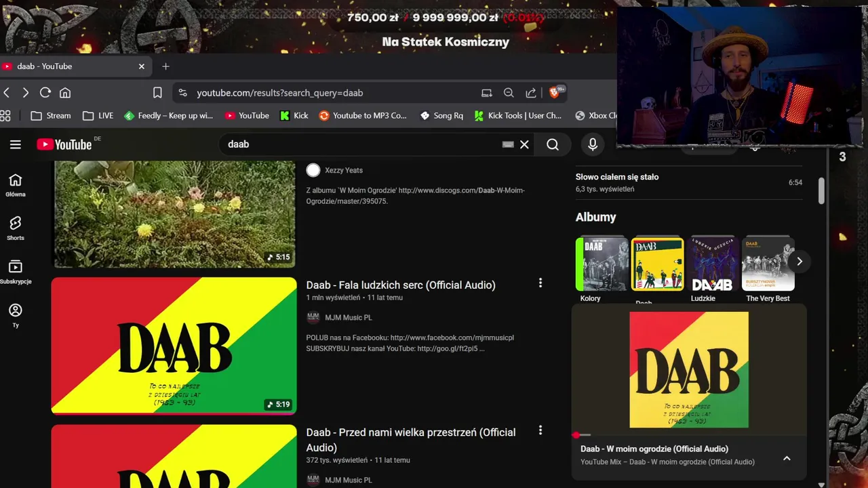
Task: Click miniplayer title W moim ogrodzie
Action: coord(654,449)
